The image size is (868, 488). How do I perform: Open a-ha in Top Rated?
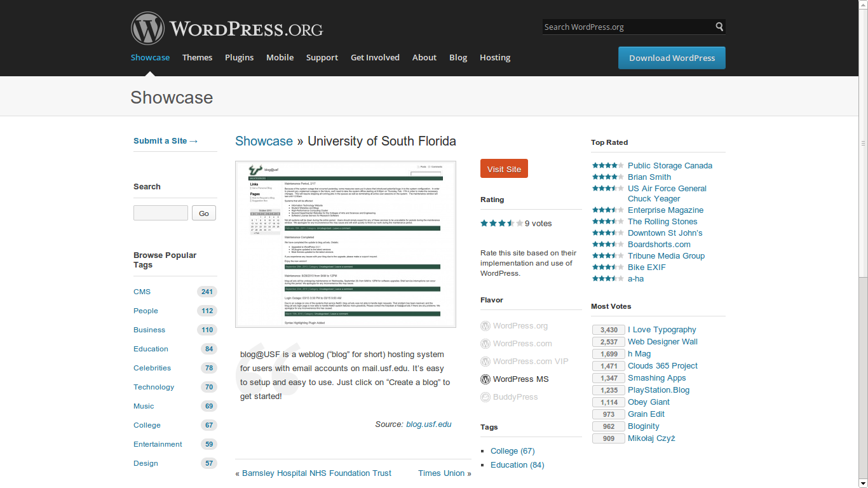tap(635, 279)
